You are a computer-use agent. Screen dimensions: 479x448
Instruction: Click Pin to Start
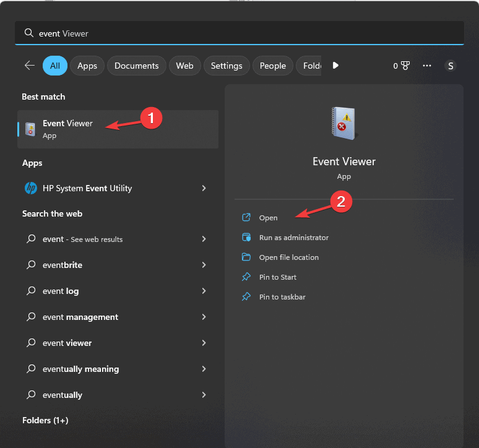tap(278, 277)
